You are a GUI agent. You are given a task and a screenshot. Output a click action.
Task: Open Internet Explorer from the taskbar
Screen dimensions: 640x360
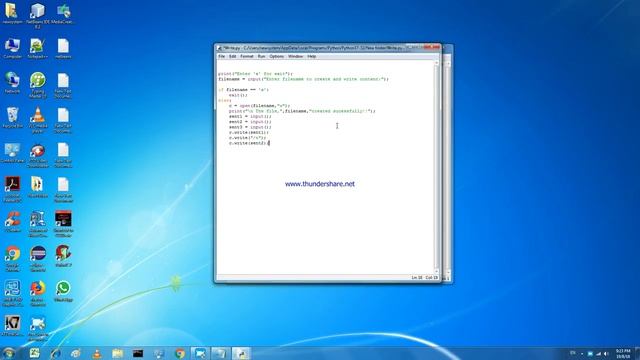55,353
